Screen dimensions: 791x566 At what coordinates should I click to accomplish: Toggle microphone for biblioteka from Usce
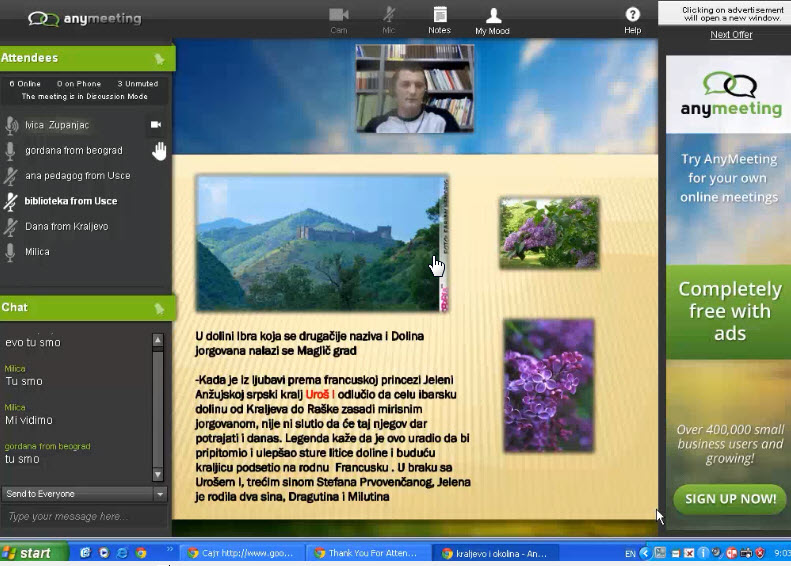pyautogui.click(x=11, y=201)
